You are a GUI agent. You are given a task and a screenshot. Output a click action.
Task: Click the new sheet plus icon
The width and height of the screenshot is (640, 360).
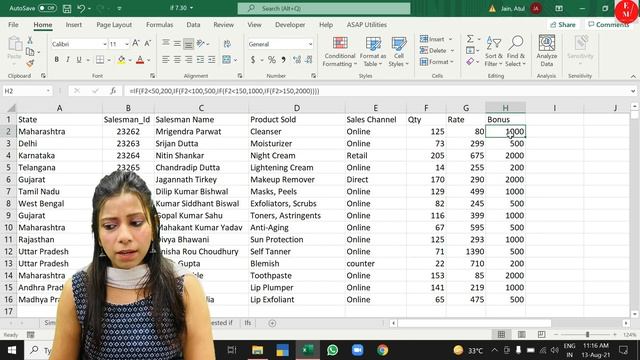[x=272, y=323]
